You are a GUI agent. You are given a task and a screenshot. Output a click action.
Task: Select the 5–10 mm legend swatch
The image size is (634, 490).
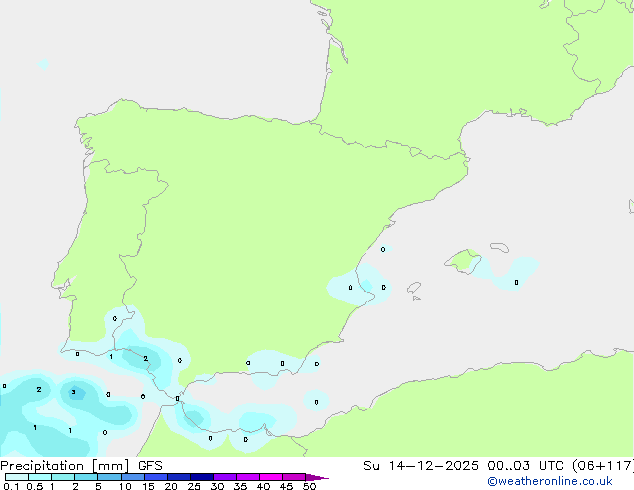109,477
